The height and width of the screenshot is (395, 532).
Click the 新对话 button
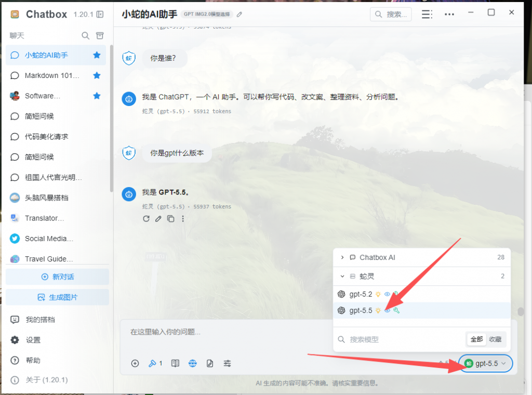[x=57, y=277]
